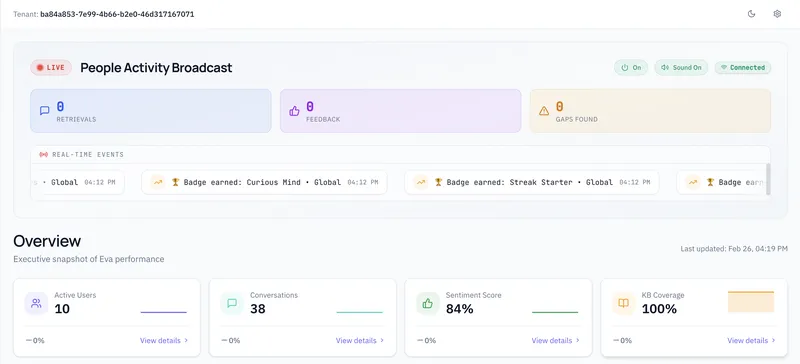Viewport: 800px width, 364px height.
Task: Click the Executive snapshot subtitle
Action: coord(89,259)
